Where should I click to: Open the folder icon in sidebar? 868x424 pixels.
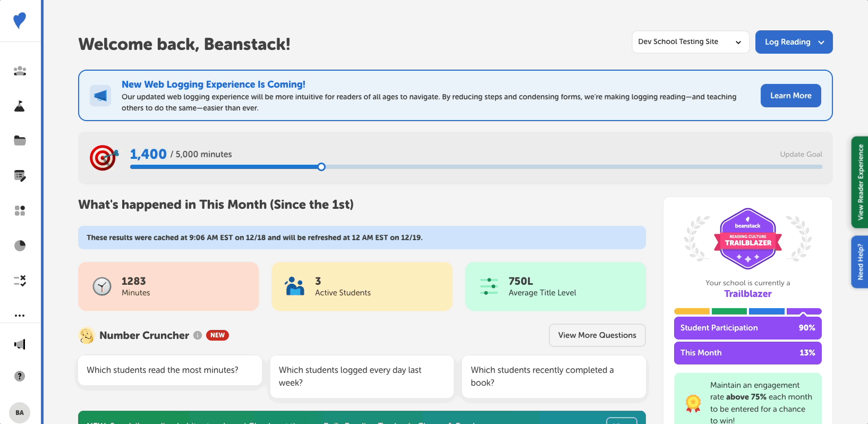20,141
